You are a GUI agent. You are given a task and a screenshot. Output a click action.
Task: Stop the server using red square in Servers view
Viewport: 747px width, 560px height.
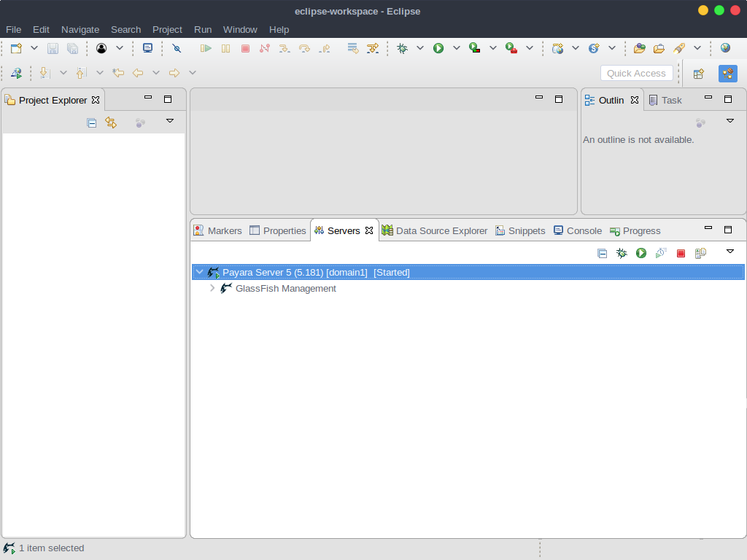pos(681,253)
